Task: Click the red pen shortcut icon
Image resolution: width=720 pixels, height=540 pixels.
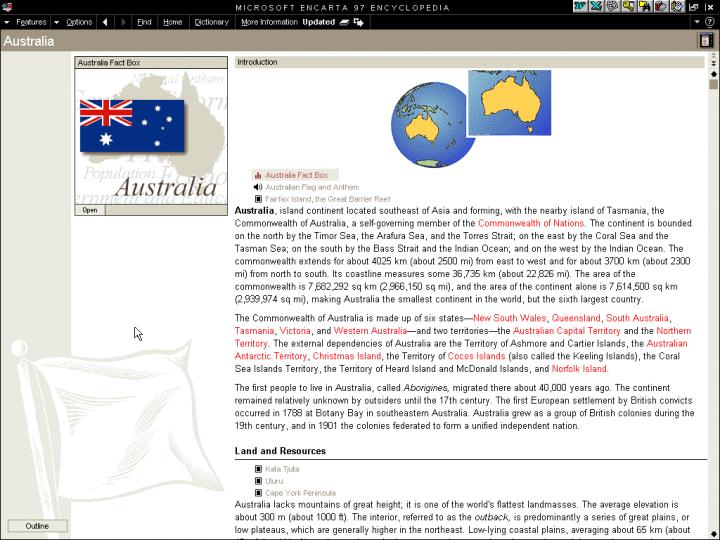Action: (661, 6)
